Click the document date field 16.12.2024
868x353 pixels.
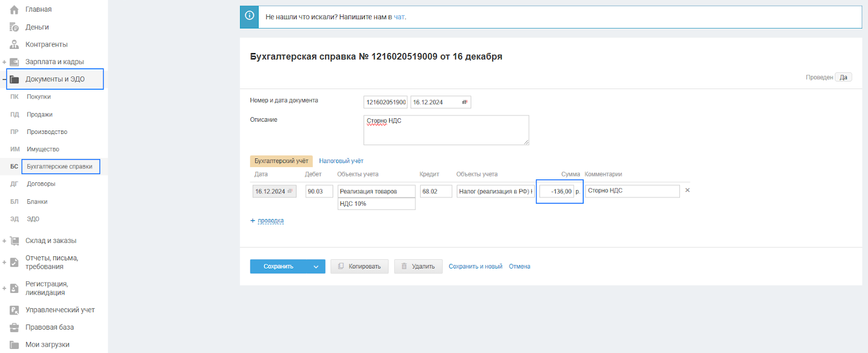[x=441, y=102]
